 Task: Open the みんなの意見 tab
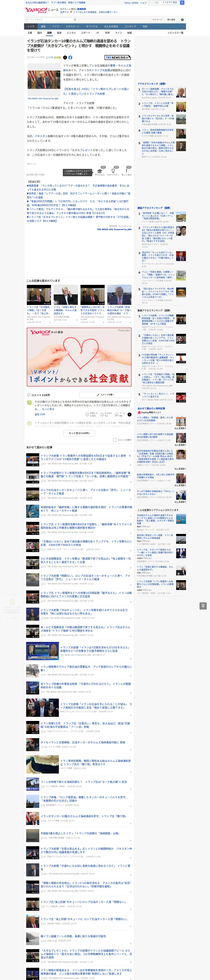click(x=111, y=26)
